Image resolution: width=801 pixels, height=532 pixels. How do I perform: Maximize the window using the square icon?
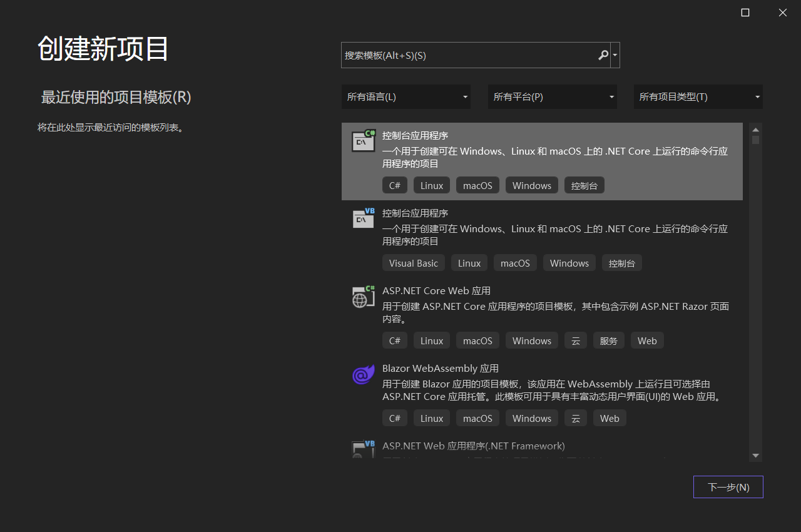[x=745, y=13]
